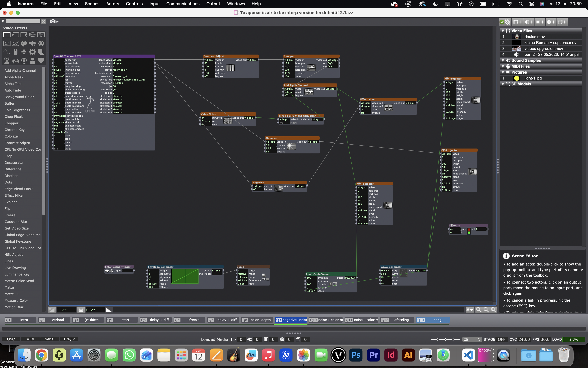Screen dimensions: 588x368
Task: Toggle the Negative actor bypass off value
Action: 258,189
